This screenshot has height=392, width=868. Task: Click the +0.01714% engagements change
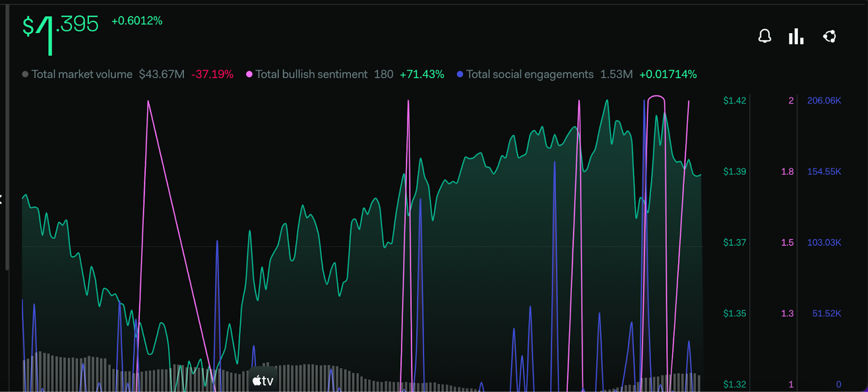click(x=668, y=74)
